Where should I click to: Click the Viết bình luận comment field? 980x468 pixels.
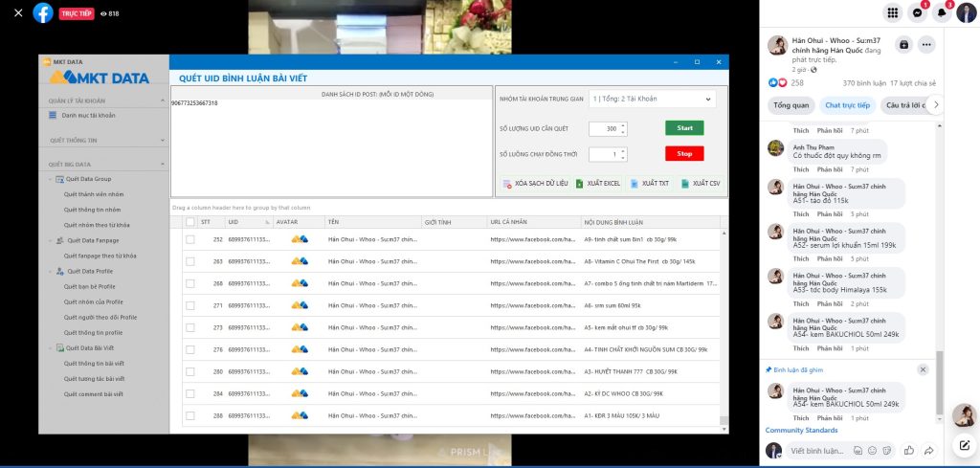click(x=818, y=450)
